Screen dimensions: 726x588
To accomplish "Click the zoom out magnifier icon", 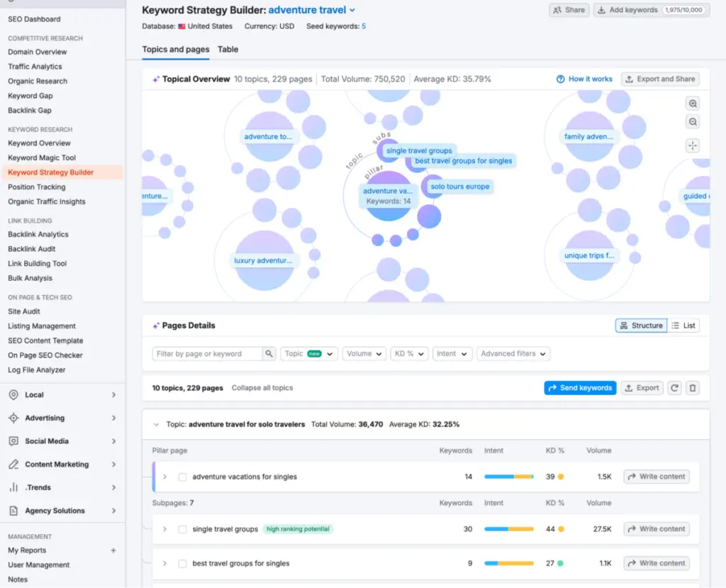I will click(693, 122).
